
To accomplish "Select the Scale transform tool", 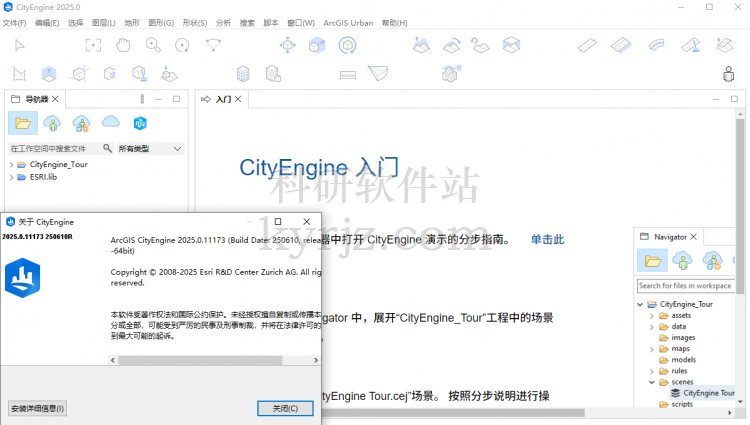I will click(x=317, y=45).
